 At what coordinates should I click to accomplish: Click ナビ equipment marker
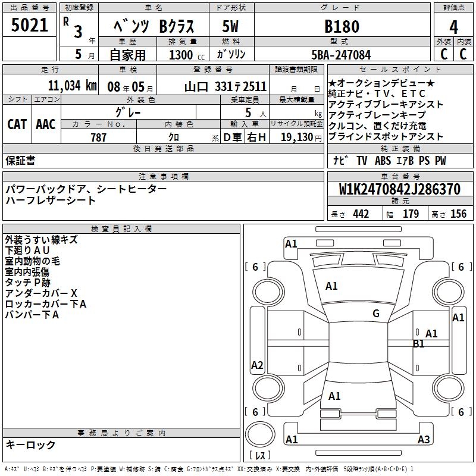point(340,160)
